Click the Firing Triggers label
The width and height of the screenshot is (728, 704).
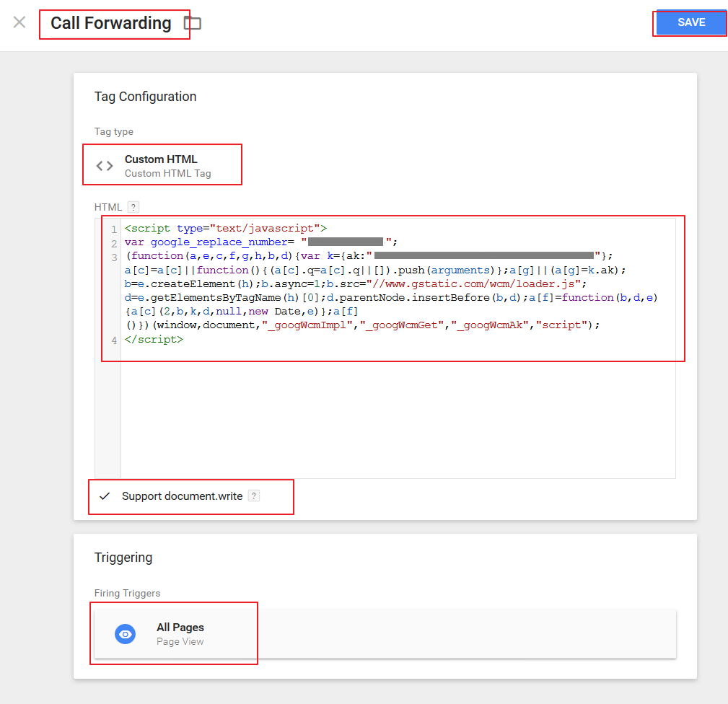tap(127, 593)
